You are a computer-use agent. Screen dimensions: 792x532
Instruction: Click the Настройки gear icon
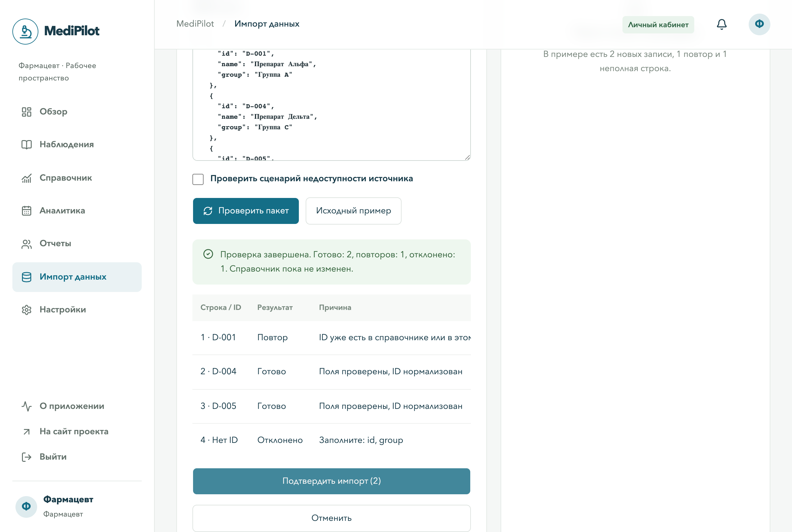coord(27,310)
